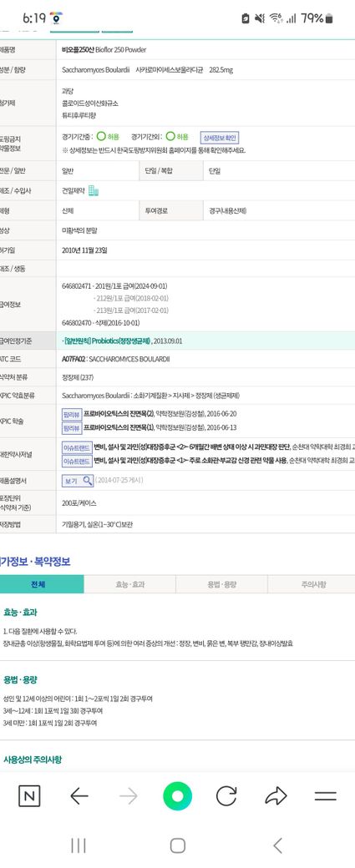Click the 646802471 price entry line
Image resolution: width=355 pixels, height=868 pixels.
(x=114, y=286)
